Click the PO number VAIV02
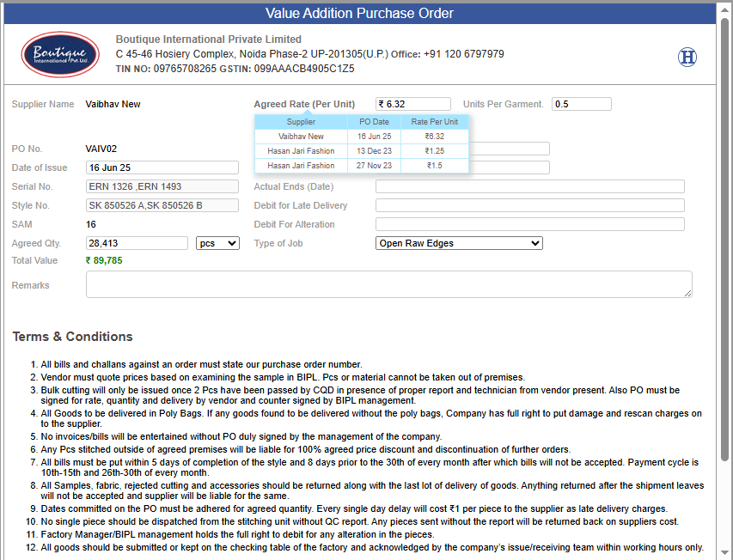The image size is (733, 560). pyautogui.click(x=101, y=149)
